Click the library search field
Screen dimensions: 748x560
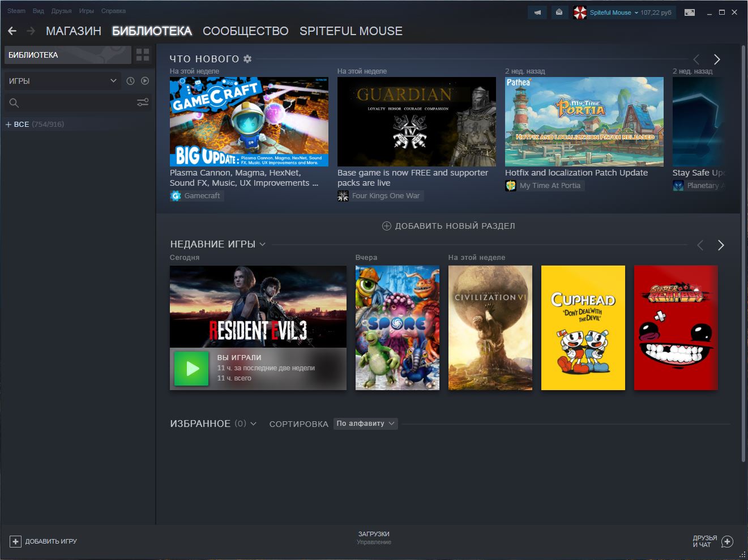pos(78,103)
